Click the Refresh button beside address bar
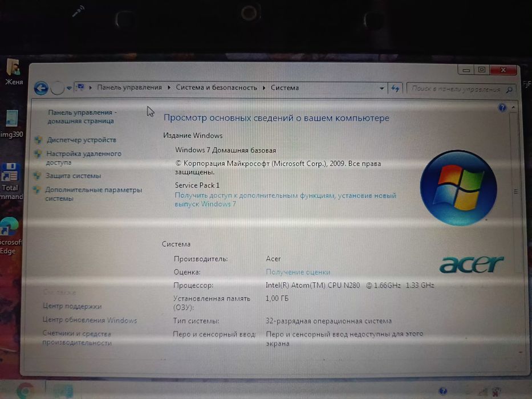This screenshot has height=399, width=532. (x=395, y=88)
